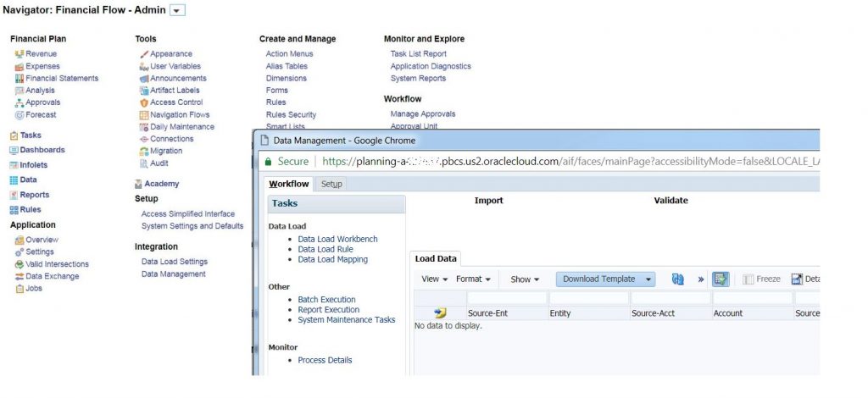Open the Access Control shield icon
868x398 pixels.
coord(144,102)
